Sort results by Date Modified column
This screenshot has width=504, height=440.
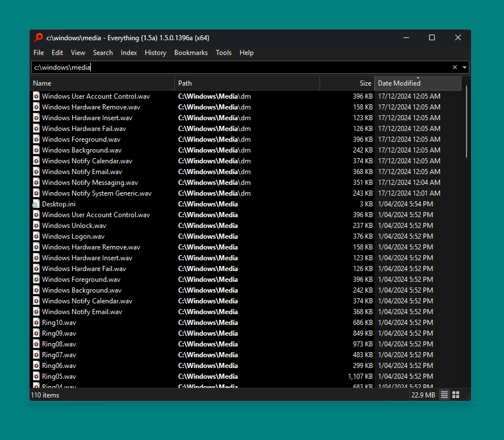417,83
